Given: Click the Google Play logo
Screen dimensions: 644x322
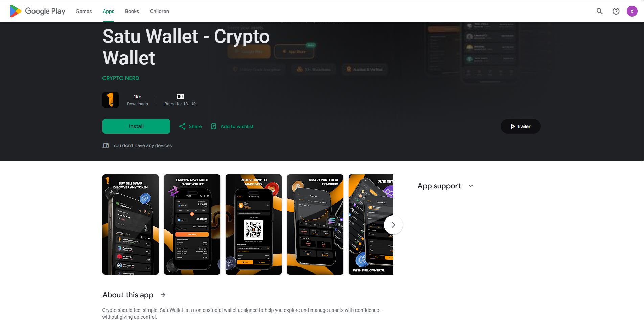Looking at the screenshot, I should [x=38, y=11].
